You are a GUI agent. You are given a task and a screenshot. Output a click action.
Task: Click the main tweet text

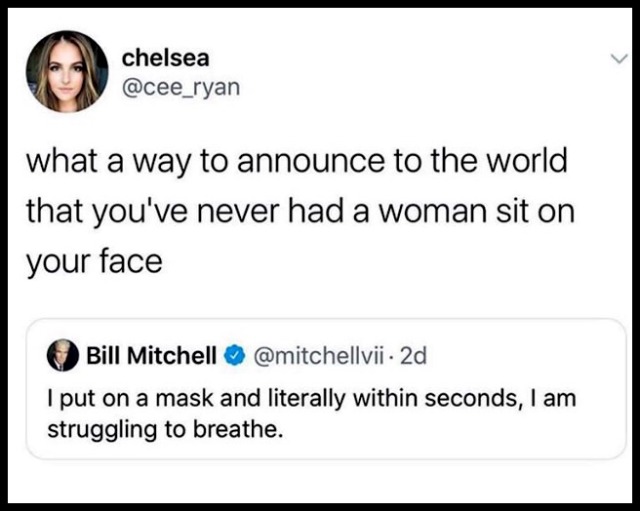coord(300,211)
